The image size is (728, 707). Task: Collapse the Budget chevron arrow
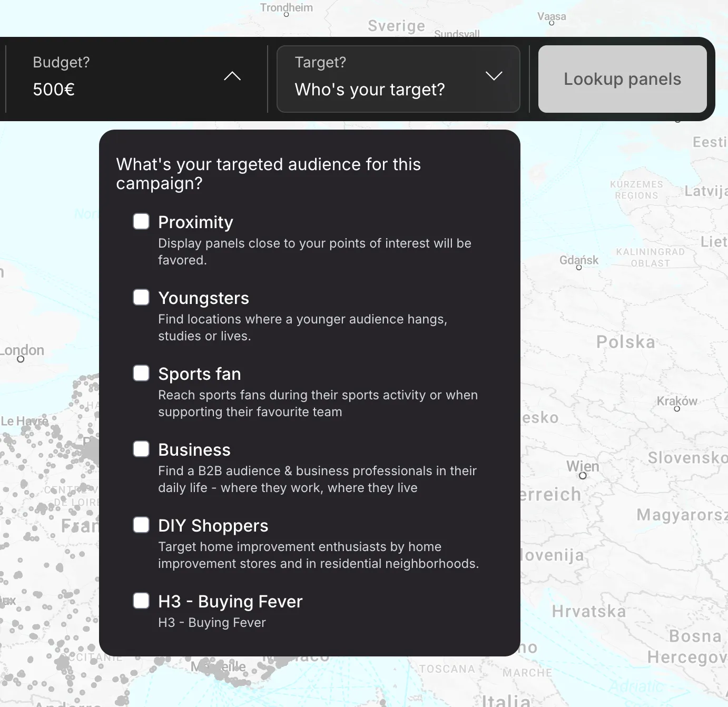pos(232,76)
